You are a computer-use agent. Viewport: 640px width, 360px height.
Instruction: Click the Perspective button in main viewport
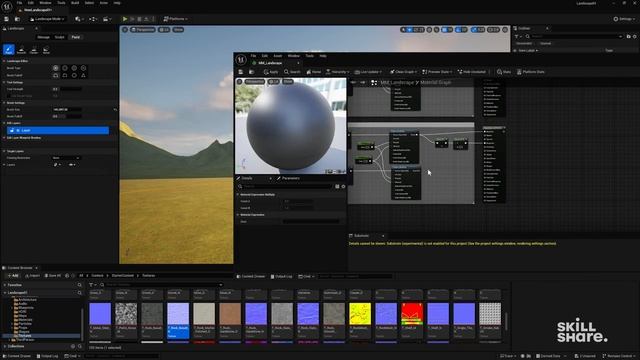pyautogui.click(x=143, y=30)
